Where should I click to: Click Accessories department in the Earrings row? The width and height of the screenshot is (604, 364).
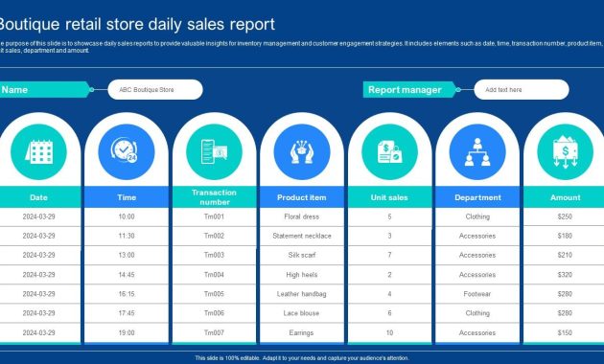477,332
